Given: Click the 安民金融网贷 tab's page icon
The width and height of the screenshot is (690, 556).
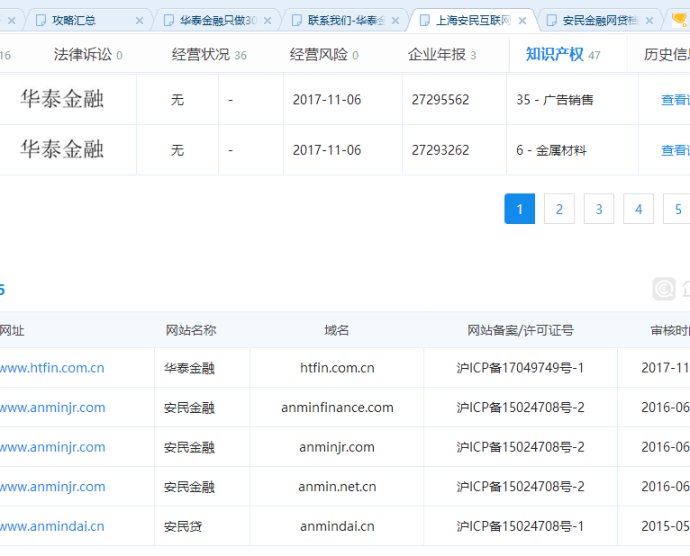Looking at the screenshot, I should coord(552,20).
